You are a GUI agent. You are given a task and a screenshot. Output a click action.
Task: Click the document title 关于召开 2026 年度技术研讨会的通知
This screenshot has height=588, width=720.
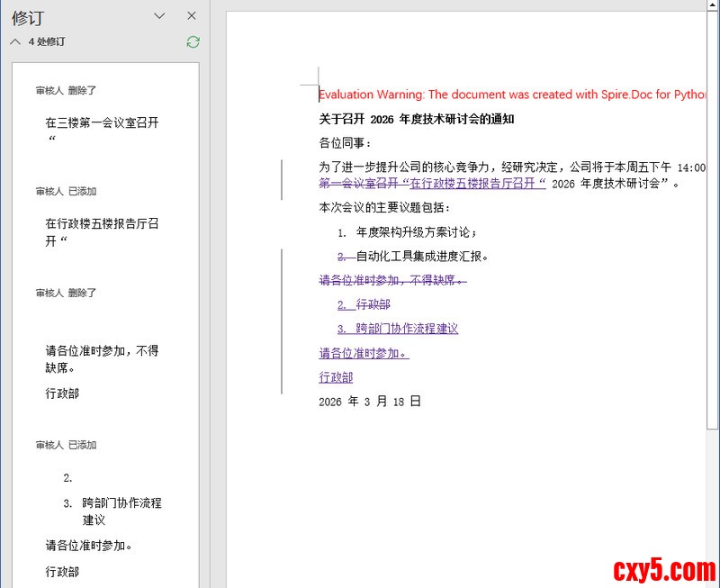[416, 119]
